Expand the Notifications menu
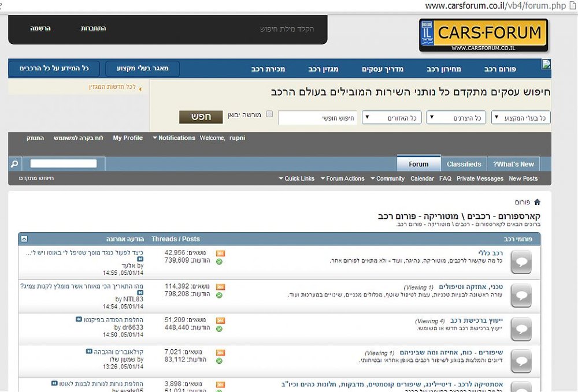The image size is (578, 392). tap(174, 137)
